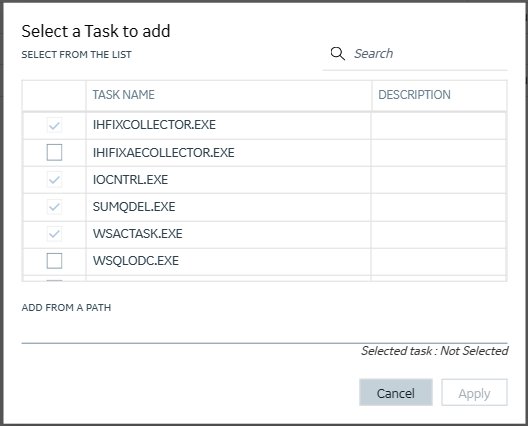Click the magnifying glass search icon
The width and height of the screenshot is (528, 426).
coord(337,54)
